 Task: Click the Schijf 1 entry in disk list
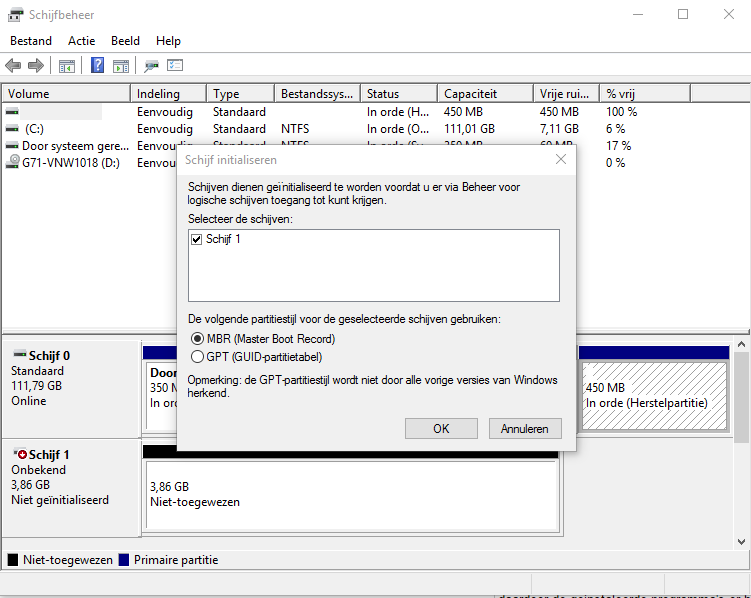(x=223, y=239)
